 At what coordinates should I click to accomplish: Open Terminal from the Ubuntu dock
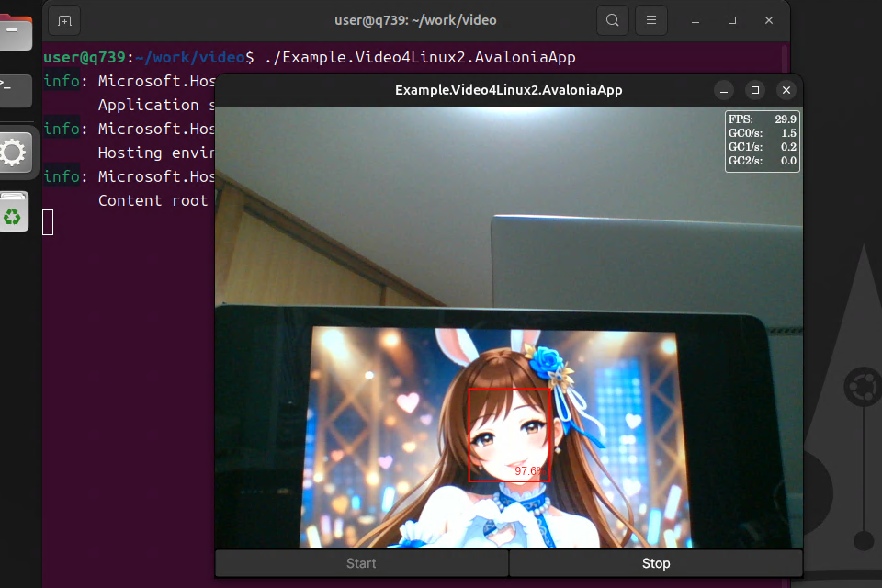click(14, 91)
